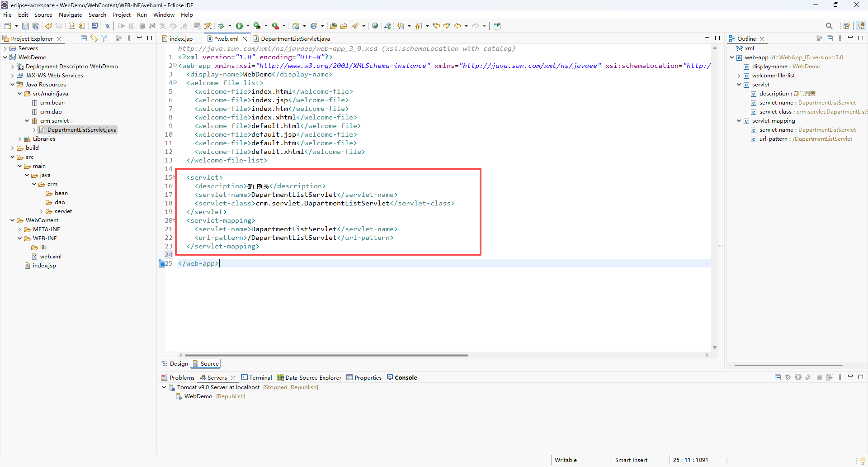Open the Problems view tab

178,377
